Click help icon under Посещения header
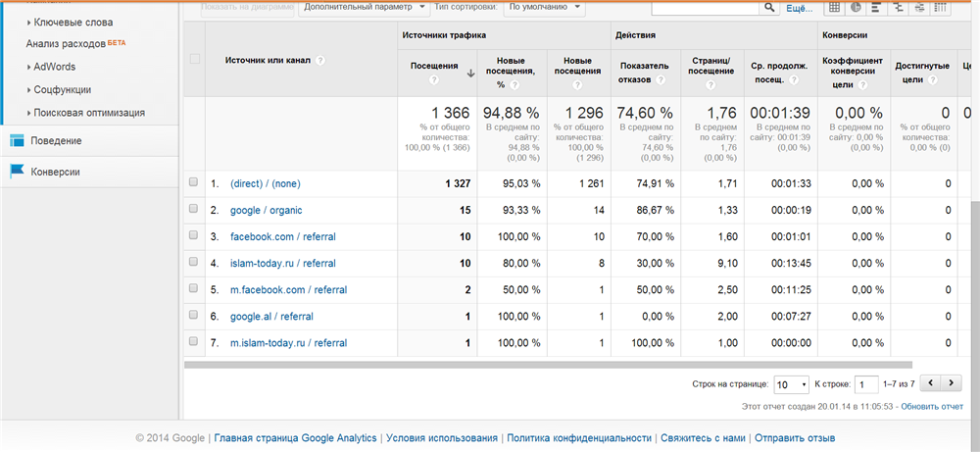Screen dimensions: 980x452 click(x=434, y=80)
